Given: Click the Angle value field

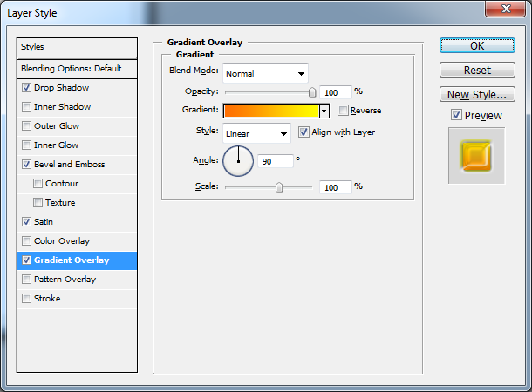Looking at the screenshot, I should 276,161.
